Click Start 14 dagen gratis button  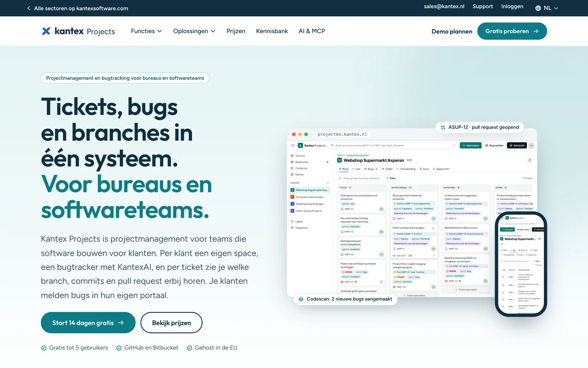(x=88, y=323)
